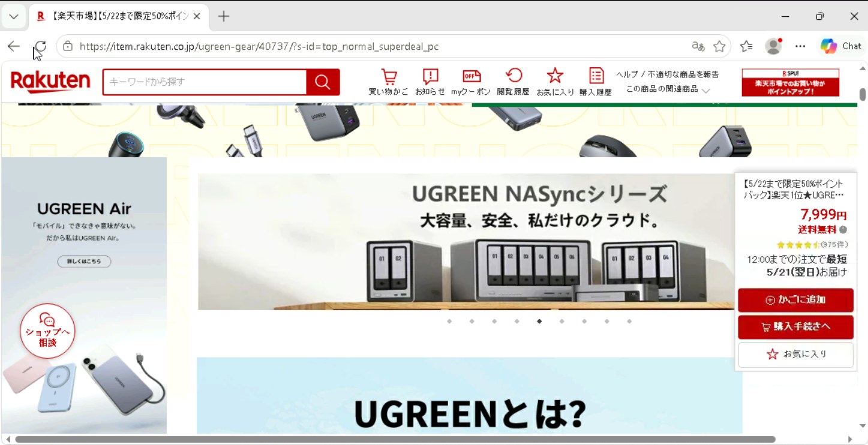Image resolution: width=868 pixels, height=445 pixels.
Task: Click horizontal scrollbar left arrow
Action: [8, 440]
